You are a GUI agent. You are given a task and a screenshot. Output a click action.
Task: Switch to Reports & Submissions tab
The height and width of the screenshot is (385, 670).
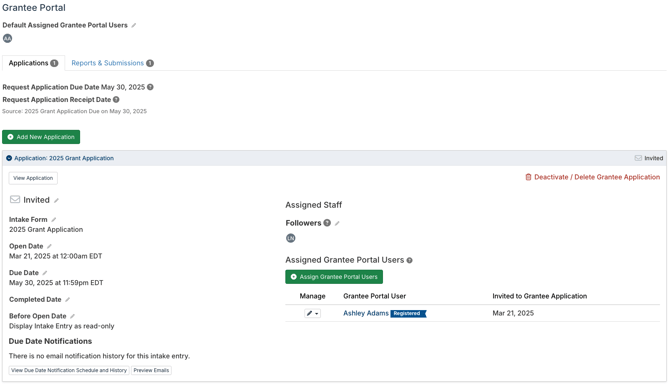coord(112,63)
